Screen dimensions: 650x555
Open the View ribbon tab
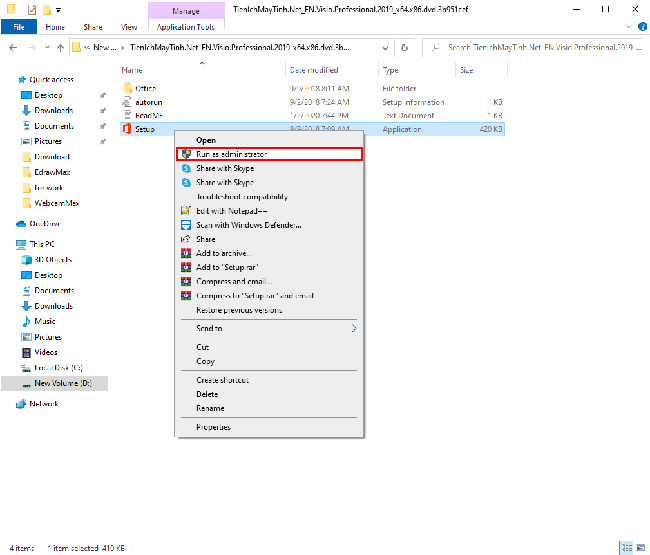coord(129,27)
